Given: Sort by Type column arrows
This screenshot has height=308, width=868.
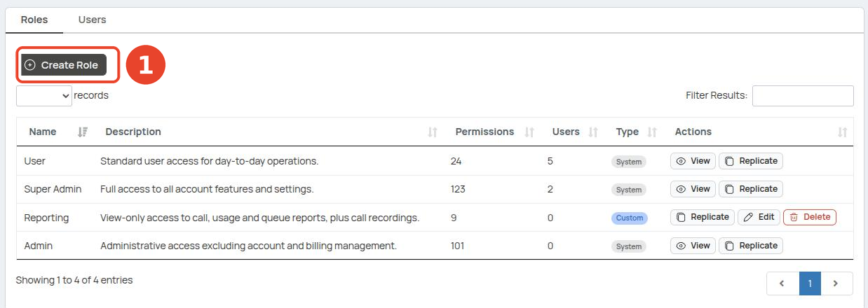Looking at the screenshot, I should (652, 132).
